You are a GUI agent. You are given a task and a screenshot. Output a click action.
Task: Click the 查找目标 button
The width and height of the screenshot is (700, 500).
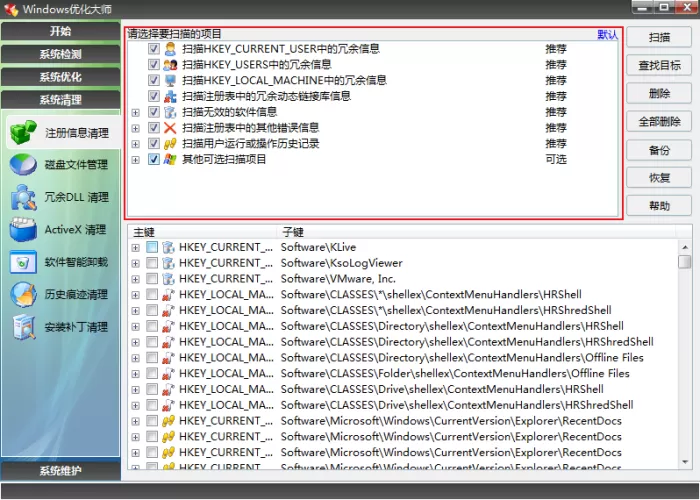659,65
